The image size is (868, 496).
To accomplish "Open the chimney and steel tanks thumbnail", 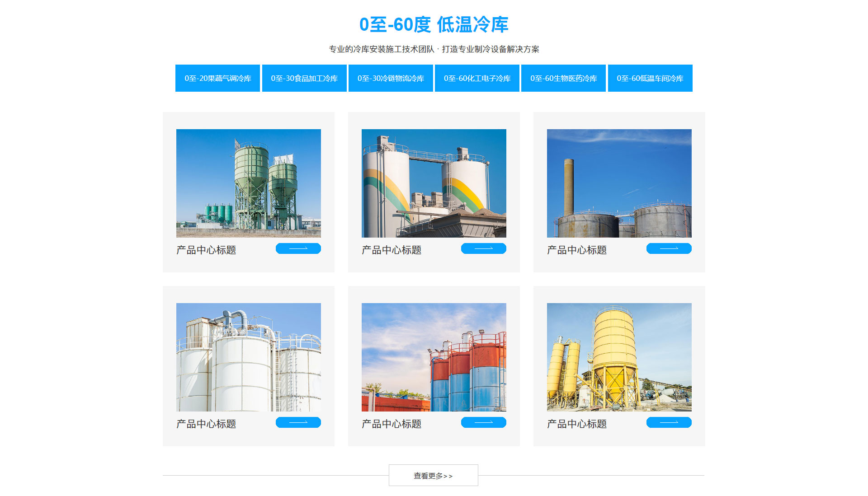I will point(619,183).
